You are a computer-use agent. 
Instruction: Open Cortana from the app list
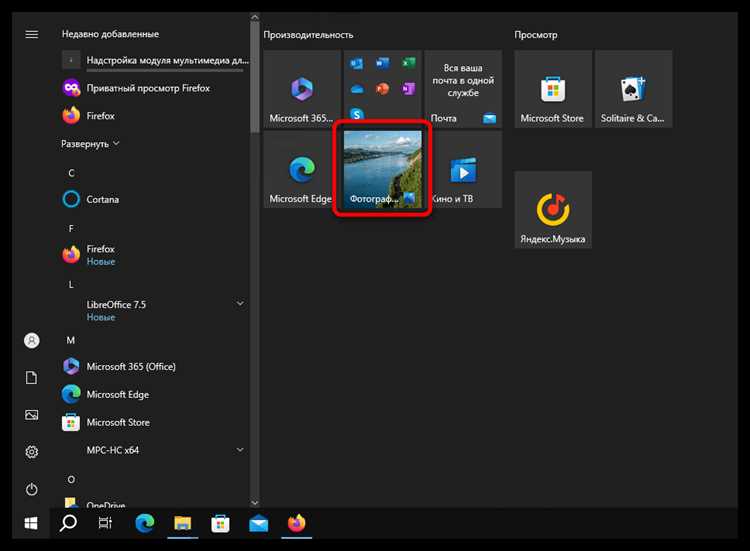click(155, 199)
